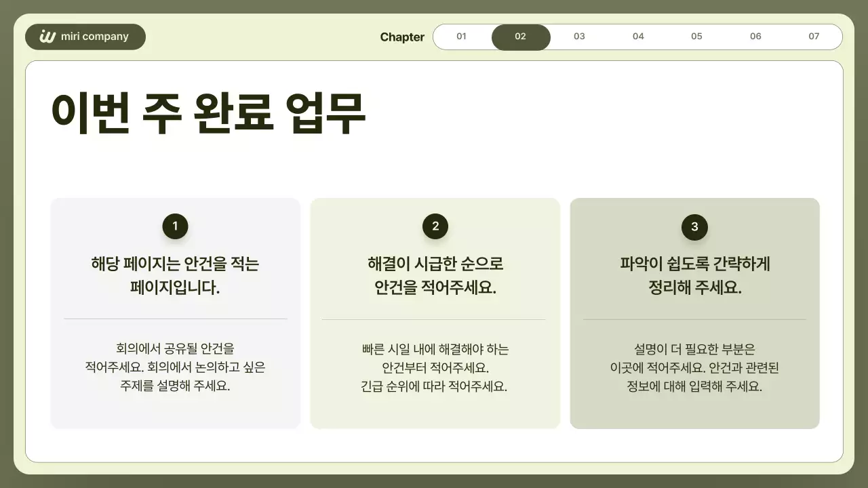The width and height of the screenshot is (868, 488).
Task: Switch to Chapter 01
Action: coord(462,37)
